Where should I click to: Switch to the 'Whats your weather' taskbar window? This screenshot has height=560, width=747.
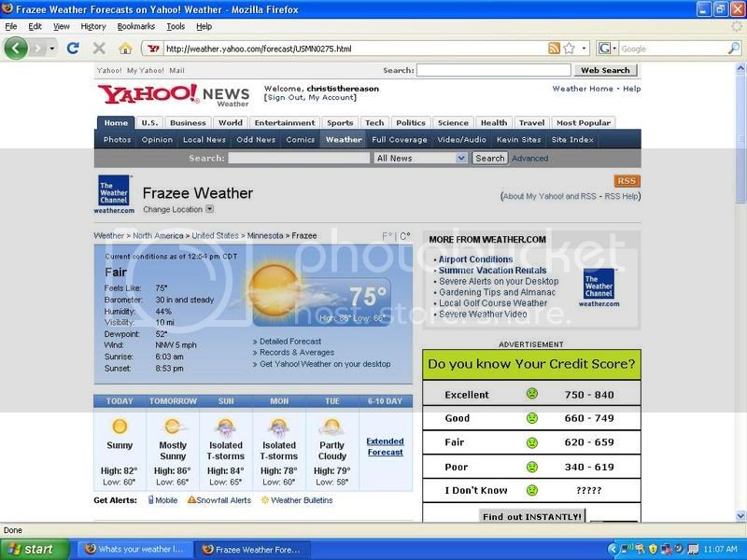coord(135,549)
